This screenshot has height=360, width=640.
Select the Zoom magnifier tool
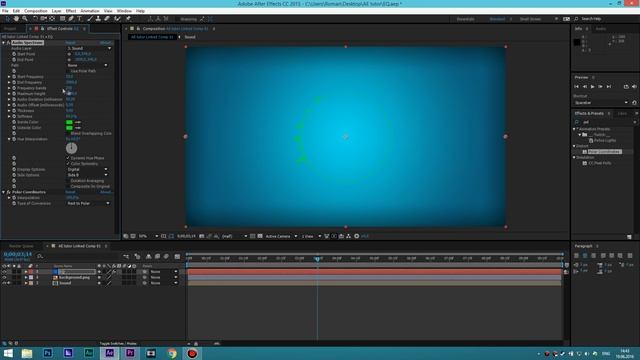click(25, 19)
